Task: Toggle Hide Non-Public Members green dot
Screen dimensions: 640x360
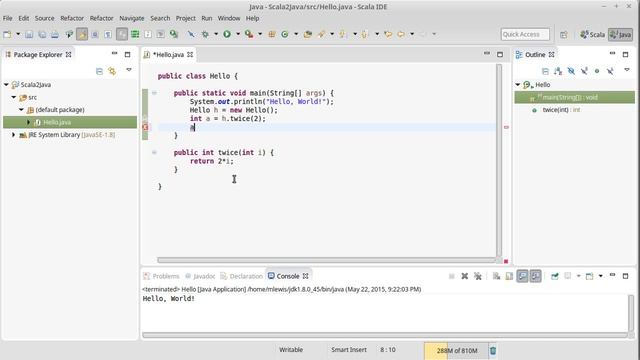Action: [x=597, y=71]
